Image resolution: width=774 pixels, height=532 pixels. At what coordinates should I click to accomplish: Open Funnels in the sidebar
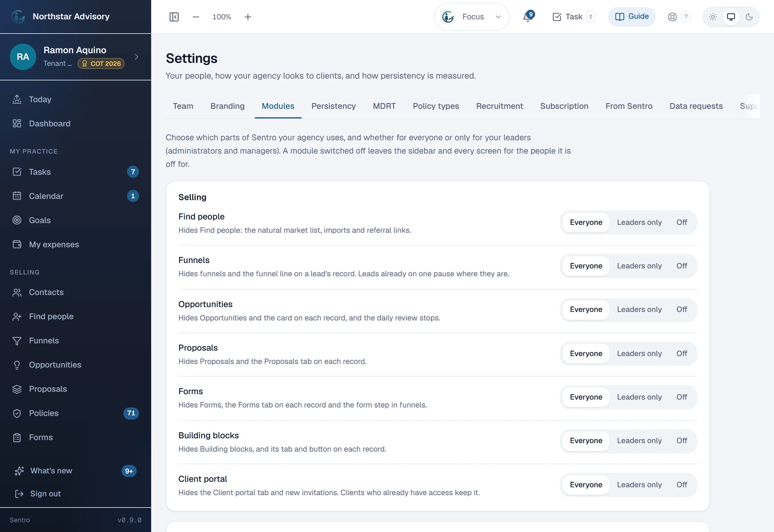[x=75, y=341]
